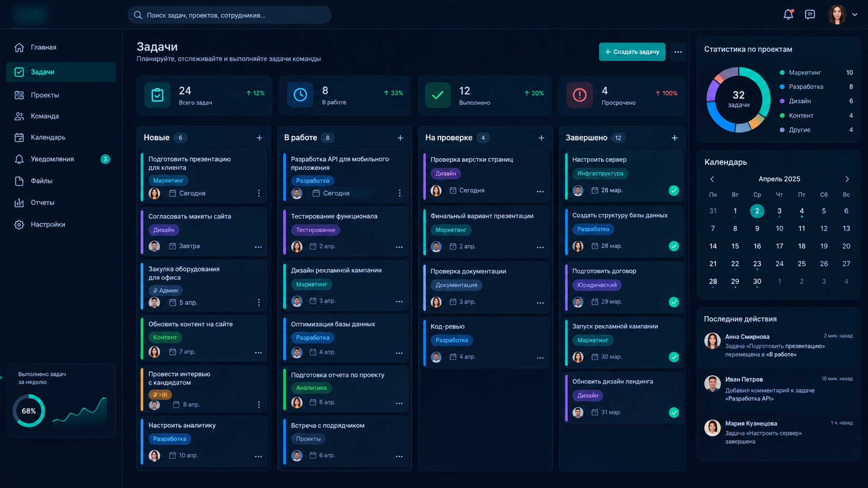Select April 15 in the calendar
Viewport: 868px width, 488px height.
point(735,246)
